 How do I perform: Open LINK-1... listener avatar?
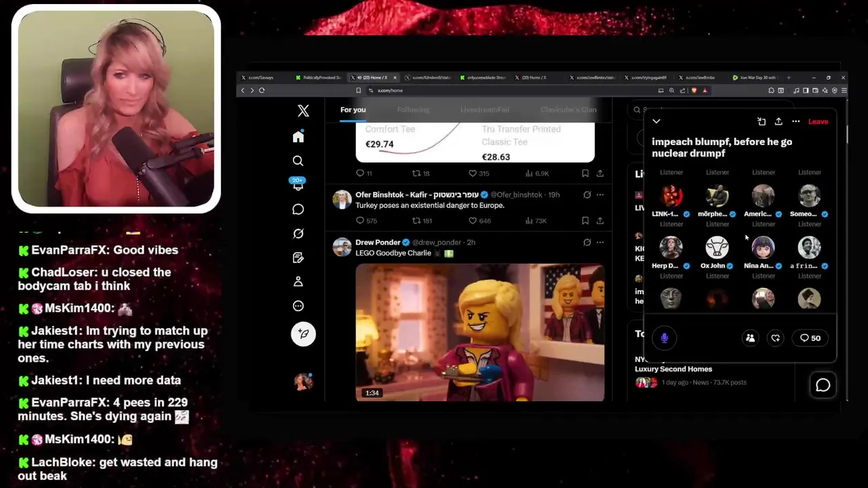point(671,196)
